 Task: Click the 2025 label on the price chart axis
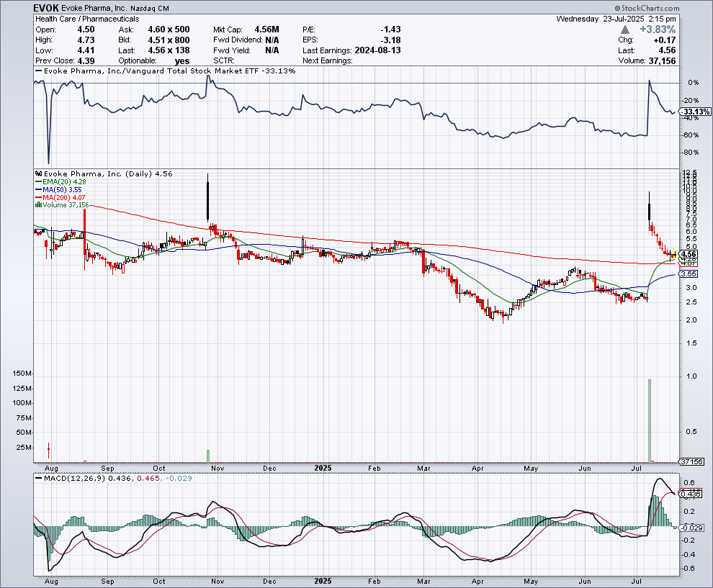click(x=323, y=468)
